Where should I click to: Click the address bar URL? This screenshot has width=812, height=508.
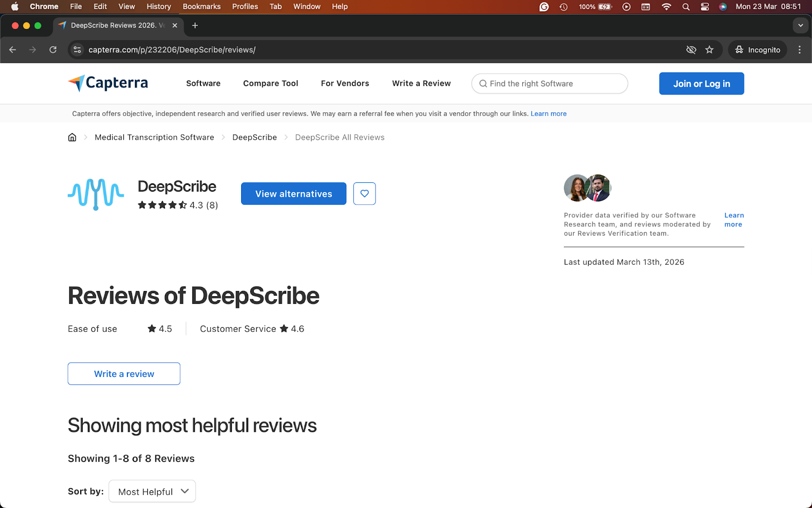point(172,50)
